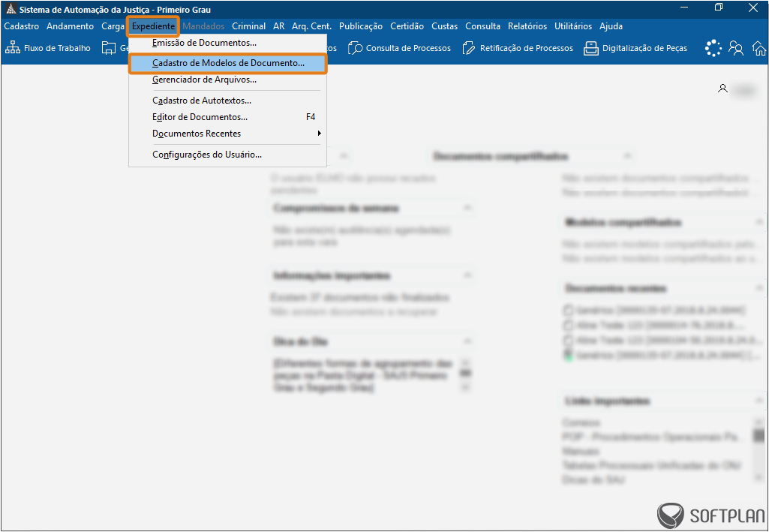This screenshot has width=769, height=532.
Task: Choose Cadastro de Autotextos
Action: pos(227,101)
